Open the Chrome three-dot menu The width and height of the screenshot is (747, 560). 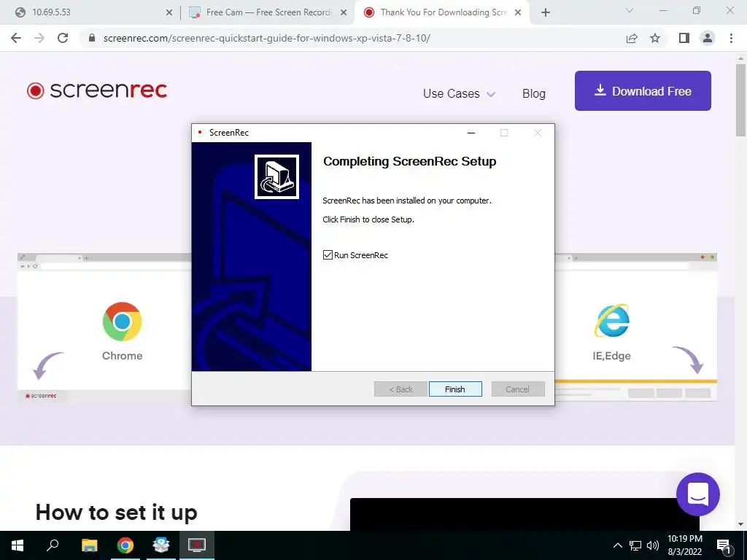click(x=731, y=38)
